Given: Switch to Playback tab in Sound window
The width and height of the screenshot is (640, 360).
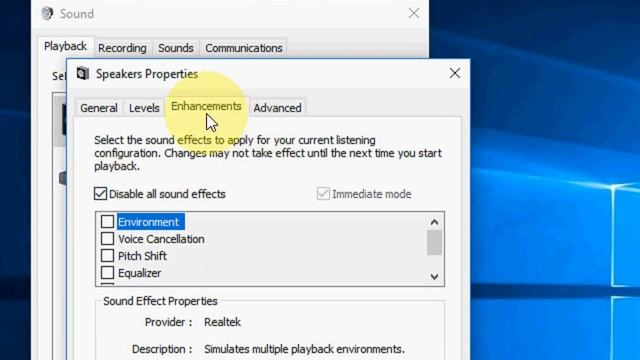Looking at the screenshot, I should click(65, 47).
